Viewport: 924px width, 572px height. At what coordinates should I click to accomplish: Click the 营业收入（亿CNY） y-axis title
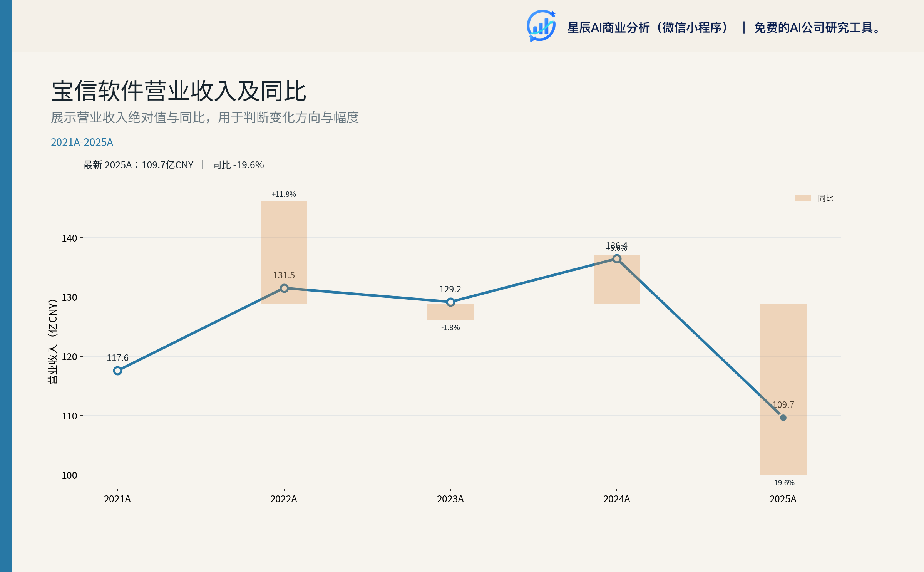pos(53,342)
